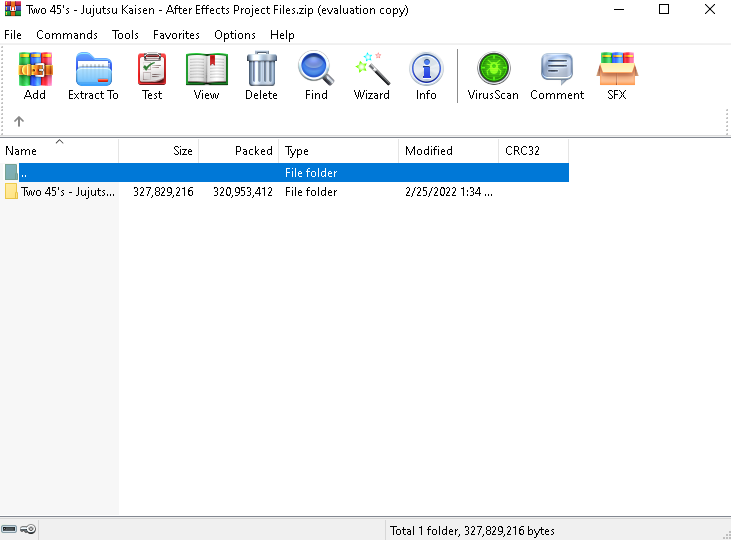The image size is (731, 540).
Task: Sort by the Size column header
Action: click(x=159, y=151)
